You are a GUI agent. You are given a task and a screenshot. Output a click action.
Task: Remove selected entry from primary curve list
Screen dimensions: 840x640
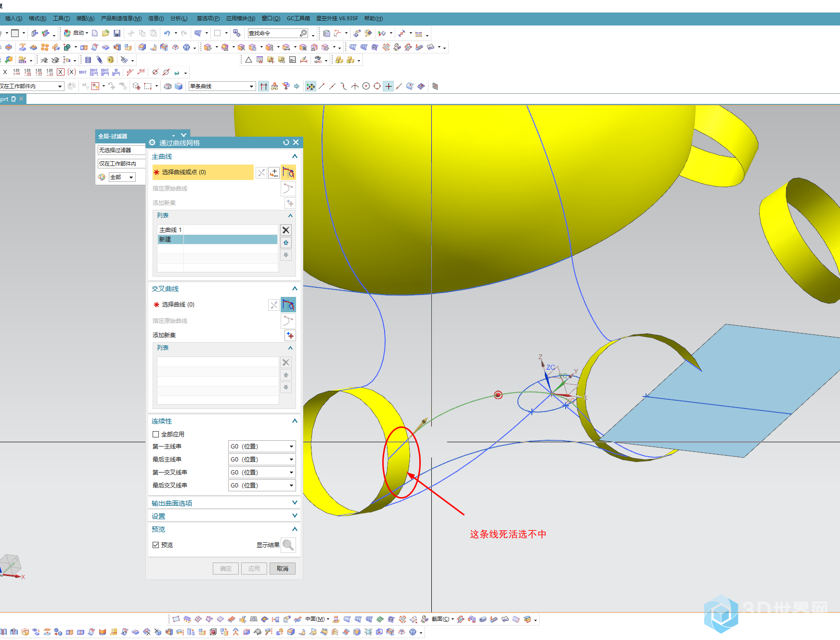(x=286, y=230)
